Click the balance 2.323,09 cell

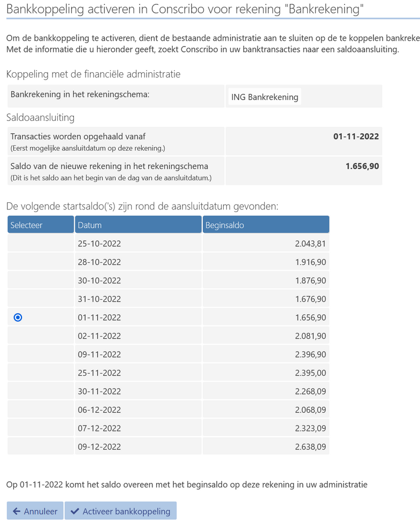click(310, 428)
